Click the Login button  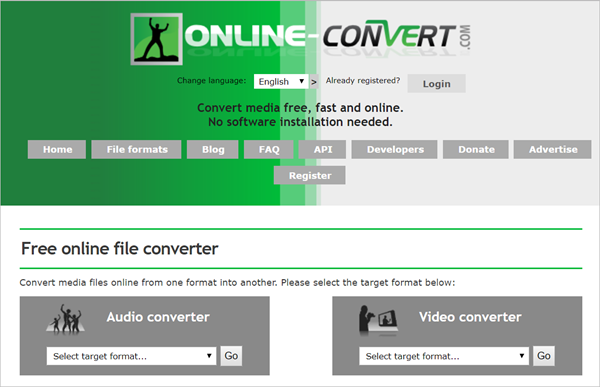coord(437,83)
